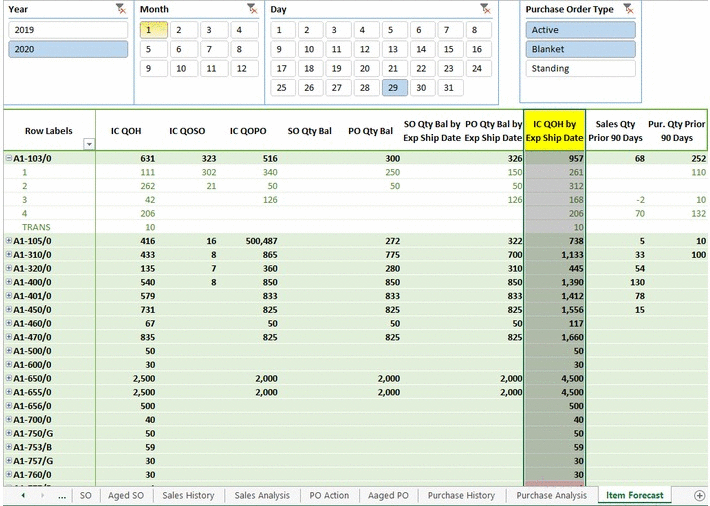Select day 24 in Day slicer
This screenshot has height=506, width=710.
click(x=479, y=68)
